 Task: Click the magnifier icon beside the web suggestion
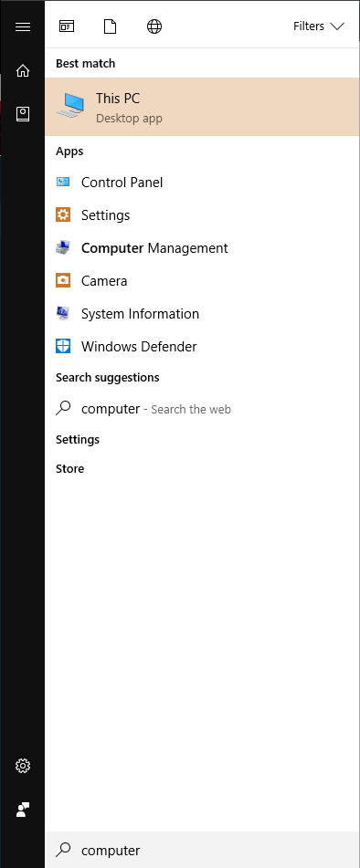coord(63,409)
